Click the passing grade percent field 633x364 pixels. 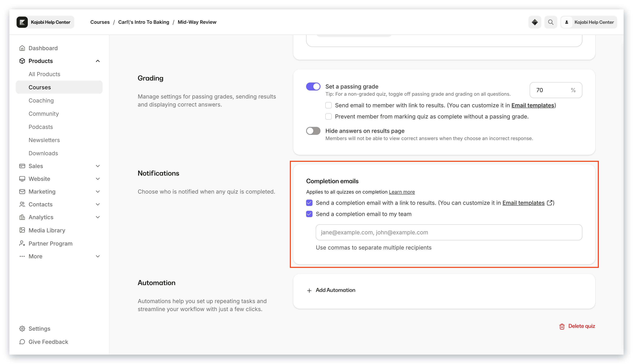556,90
